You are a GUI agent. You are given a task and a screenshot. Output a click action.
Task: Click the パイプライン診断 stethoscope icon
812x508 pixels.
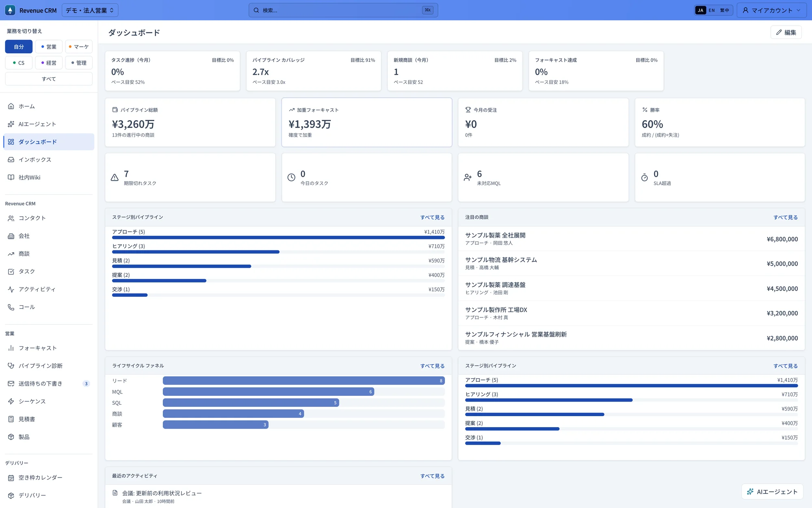[x=11, y=366]
